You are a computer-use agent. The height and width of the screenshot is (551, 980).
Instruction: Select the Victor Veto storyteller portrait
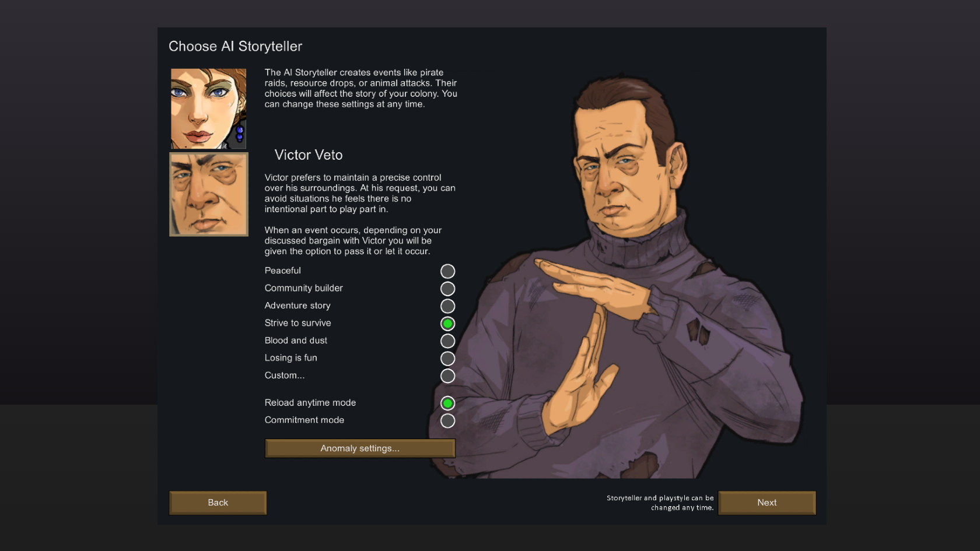click(209, 194)
